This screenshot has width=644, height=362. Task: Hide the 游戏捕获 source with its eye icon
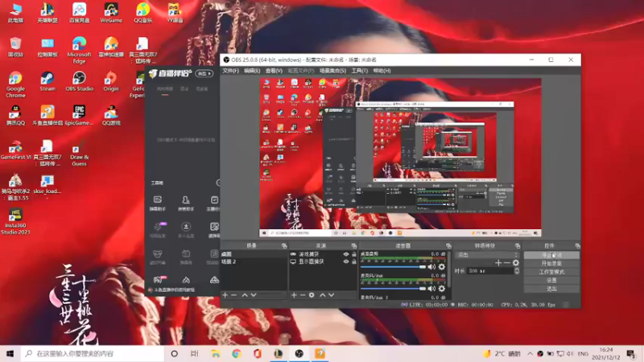tap(346, 254)
